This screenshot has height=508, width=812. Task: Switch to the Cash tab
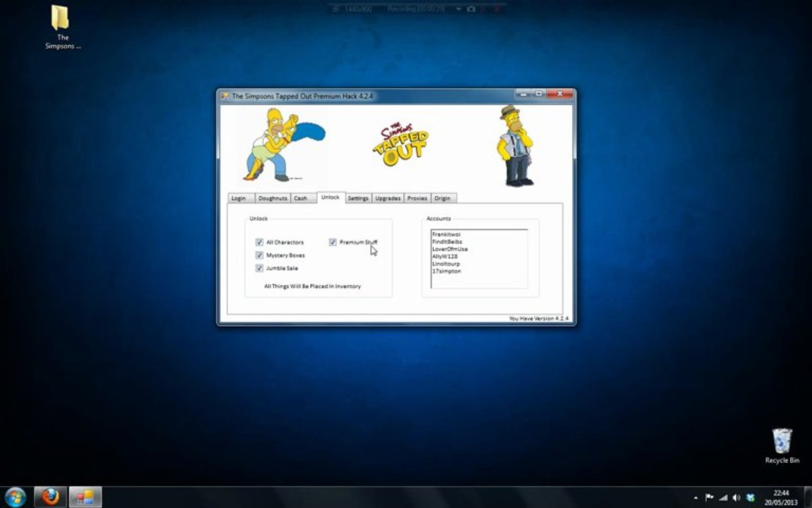303,198
